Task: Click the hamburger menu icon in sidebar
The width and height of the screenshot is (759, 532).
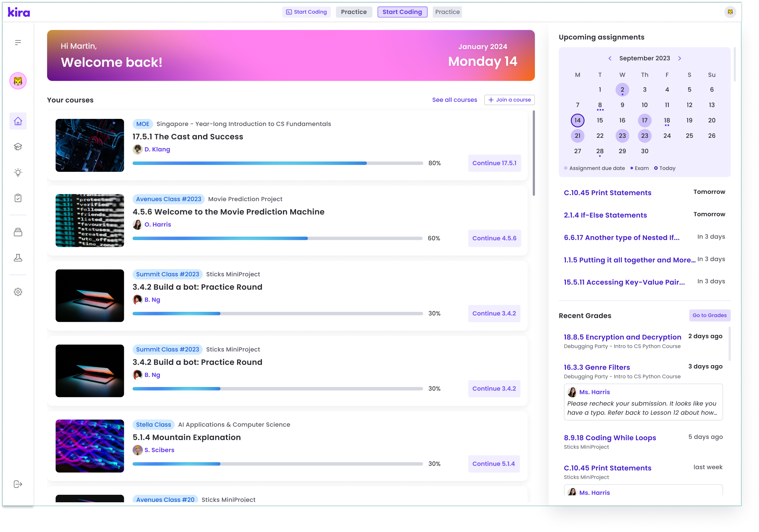Action: (18, 42)
